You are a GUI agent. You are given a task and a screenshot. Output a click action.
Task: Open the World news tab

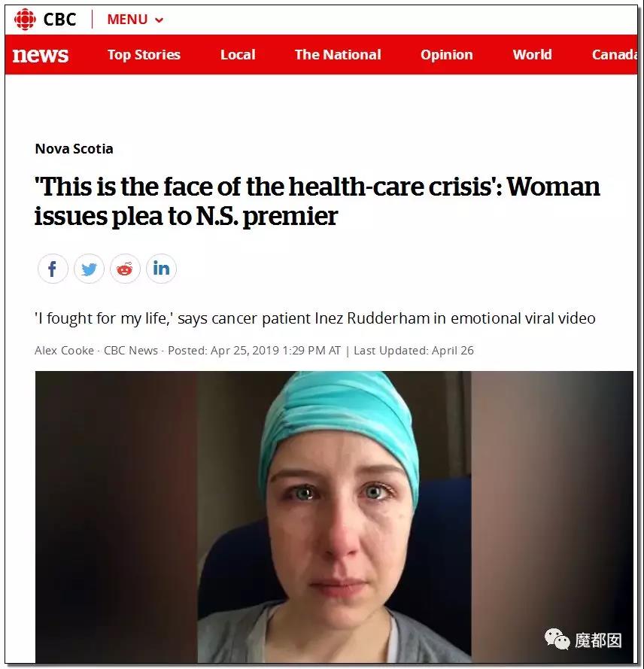point(532,55)
